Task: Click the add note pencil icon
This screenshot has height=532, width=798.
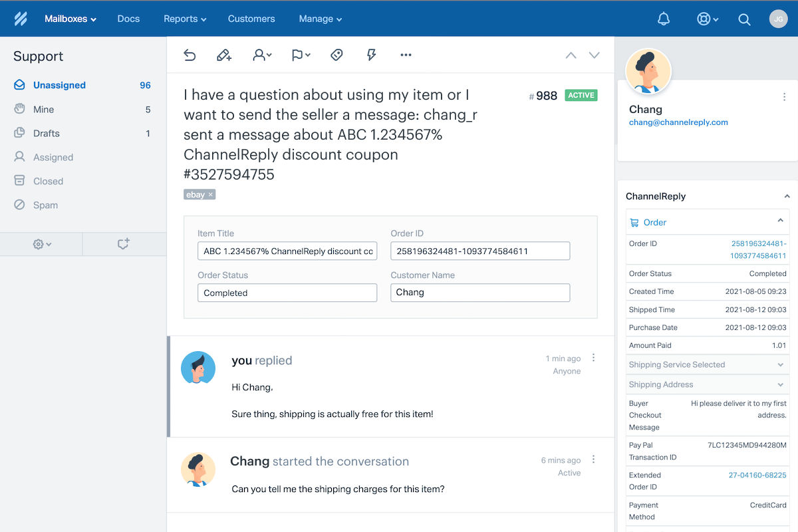Action: pos(224,55)
